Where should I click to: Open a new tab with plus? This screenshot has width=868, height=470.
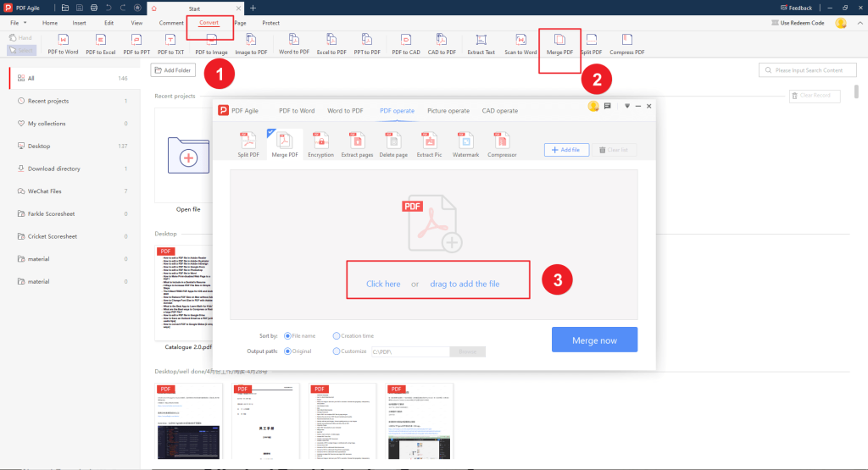[253, 8]
